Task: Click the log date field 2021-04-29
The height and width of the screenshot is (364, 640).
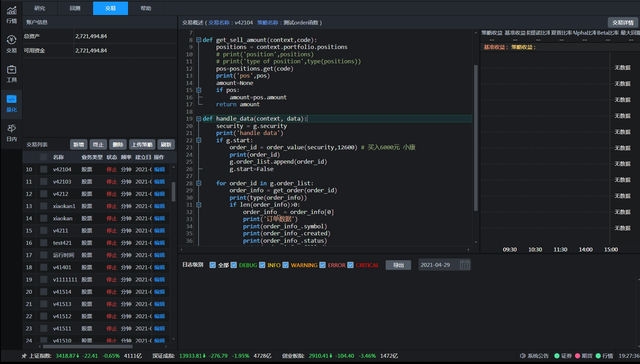Action: [x=438, y=265]
